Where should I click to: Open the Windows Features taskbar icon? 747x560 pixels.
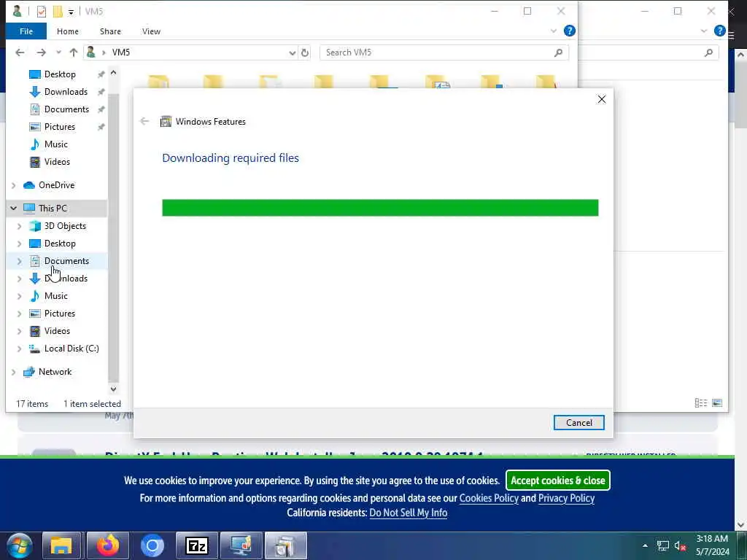click(286, 545)
